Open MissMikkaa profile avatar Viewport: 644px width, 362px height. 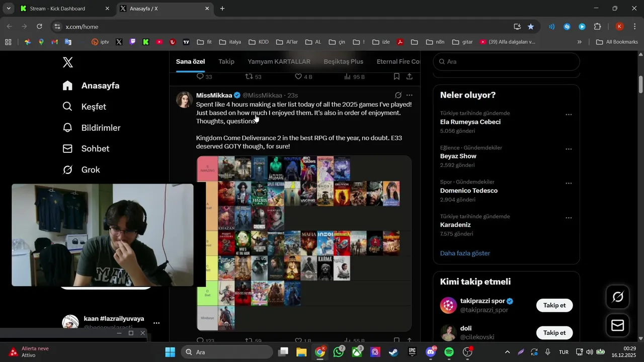(x=184, y=100)
